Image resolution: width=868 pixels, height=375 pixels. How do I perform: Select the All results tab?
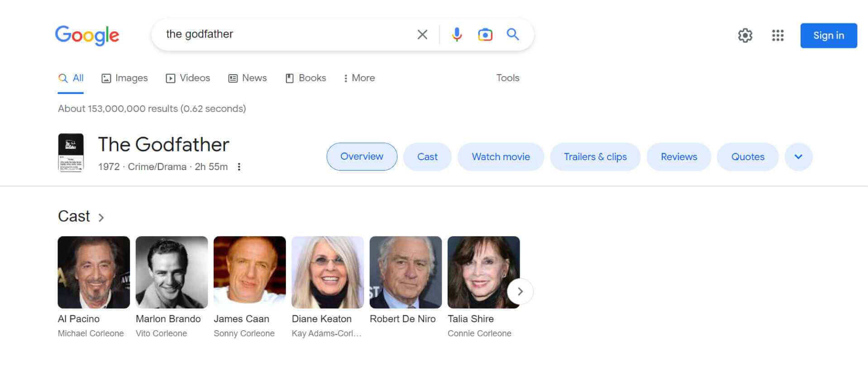point(71,78)
